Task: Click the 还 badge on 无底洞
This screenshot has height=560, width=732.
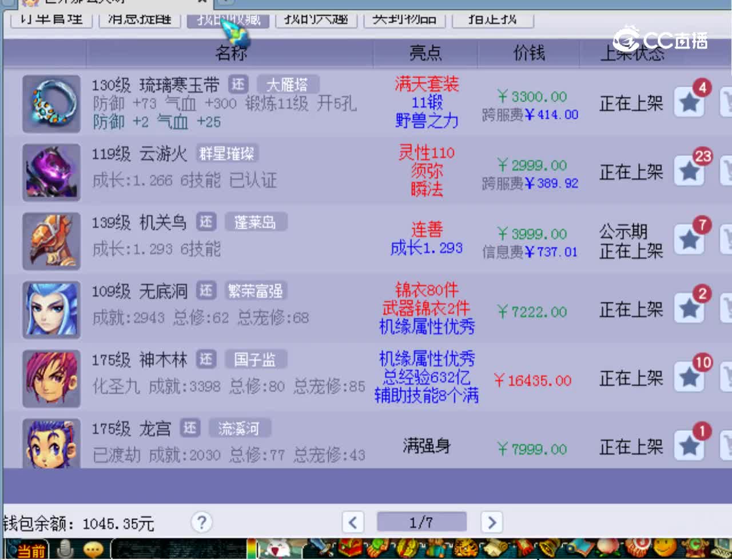Action: 206,290
